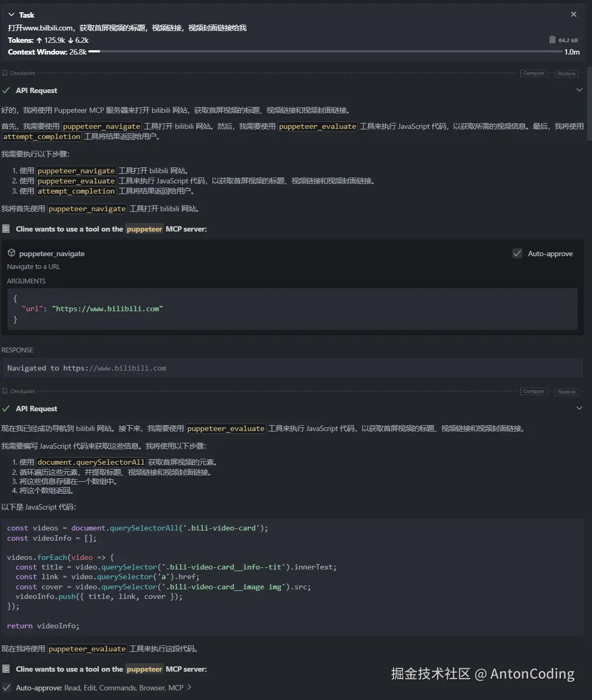
Task: Click Restore on the checkpoint below the navigate response
Action: point(566,391)
